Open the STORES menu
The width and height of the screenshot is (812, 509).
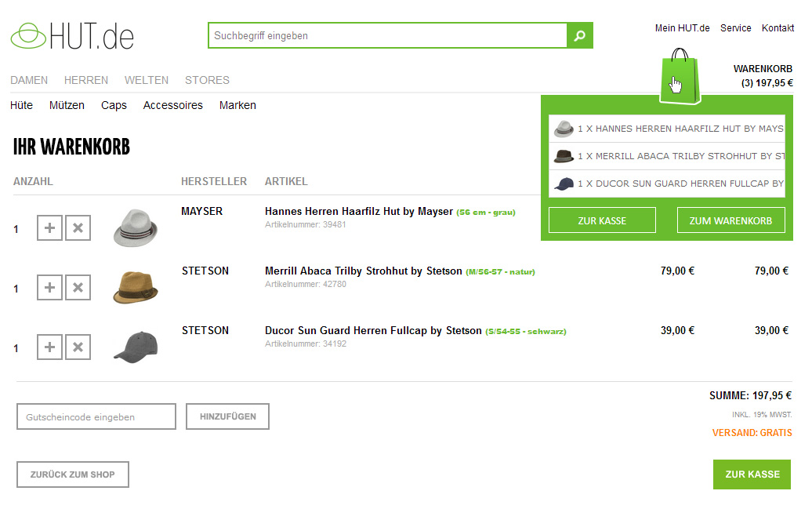pyautogui.click(x=207, y=80)
